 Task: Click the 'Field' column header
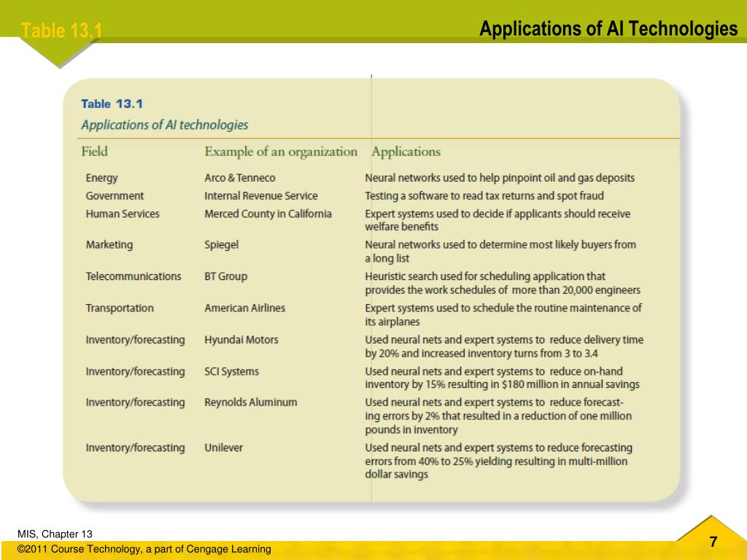[94, 152]
